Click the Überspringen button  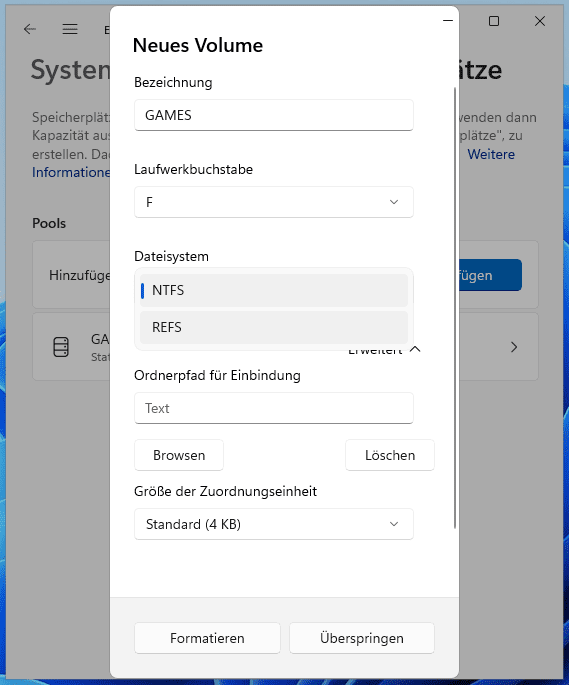tap(362, 638)
